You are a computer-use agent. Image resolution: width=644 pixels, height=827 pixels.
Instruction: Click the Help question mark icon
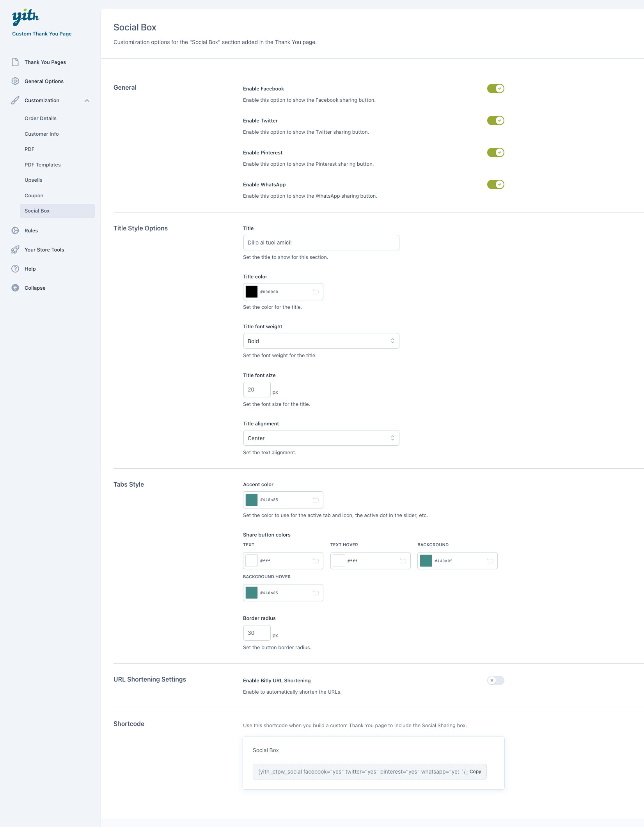pos(15,269)
